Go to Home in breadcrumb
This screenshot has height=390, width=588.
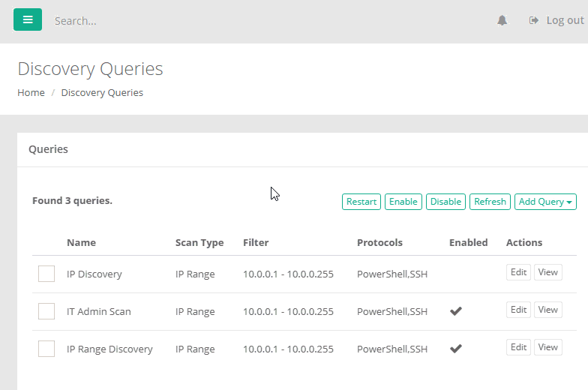(31, 93)
